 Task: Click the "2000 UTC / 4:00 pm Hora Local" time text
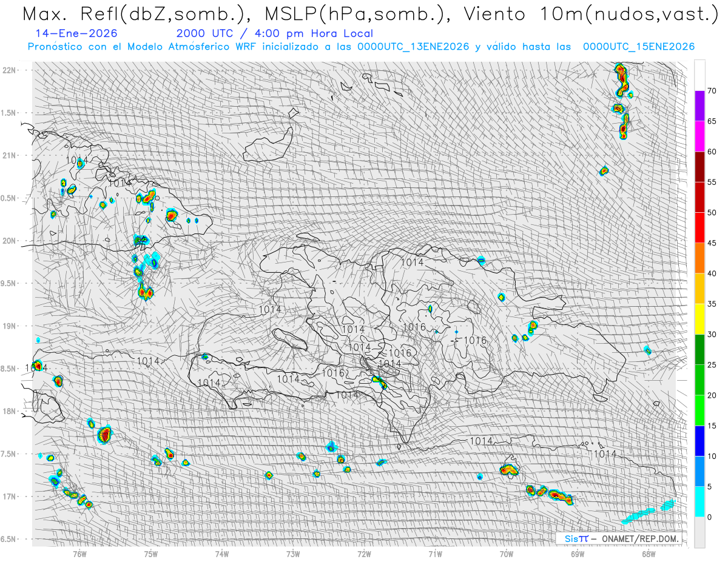point(275,34)
